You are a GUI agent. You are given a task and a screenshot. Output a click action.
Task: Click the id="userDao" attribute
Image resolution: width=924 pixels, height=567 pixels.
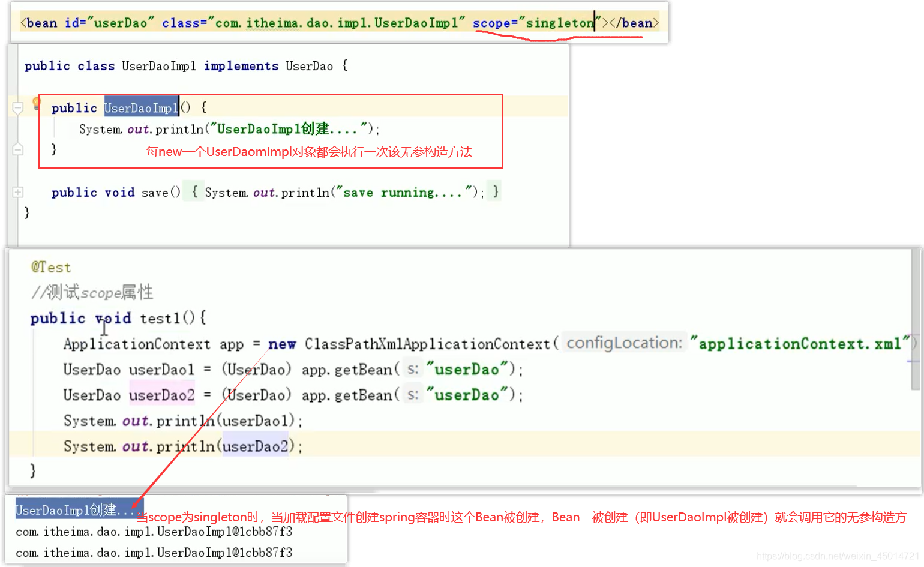coord(110,23)
